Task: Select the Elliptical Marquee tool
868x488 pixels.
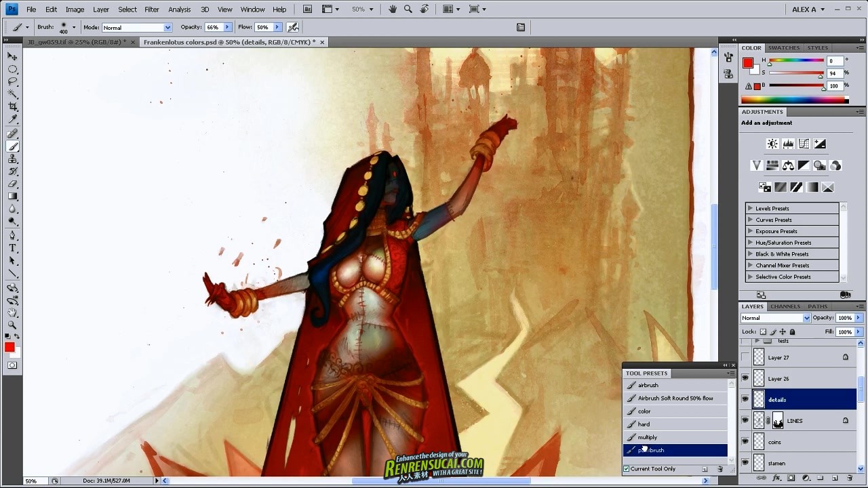Action: click(12, 69)
